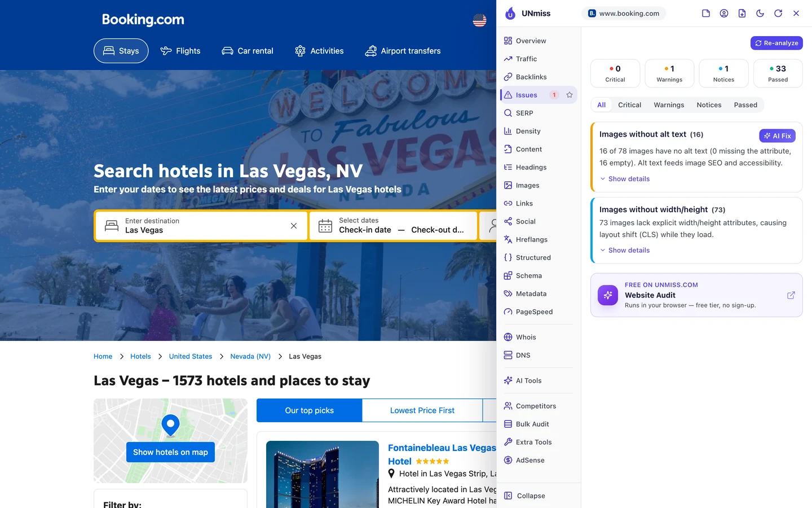Select the Passed filter tab

(x=745, y=105)
